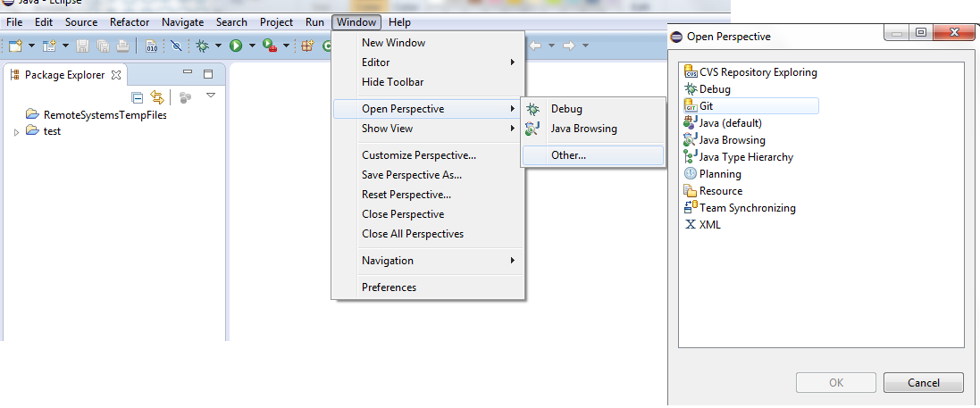Click the Open Type binary icon
Viewport: 980px width, 408px height.
[x=151, y=46]
